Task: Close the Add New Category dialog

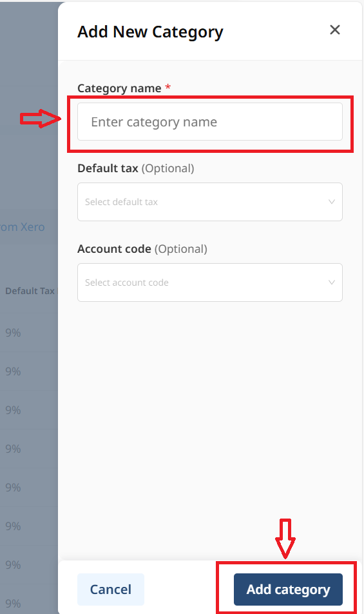Action: (x=334, y=30)
